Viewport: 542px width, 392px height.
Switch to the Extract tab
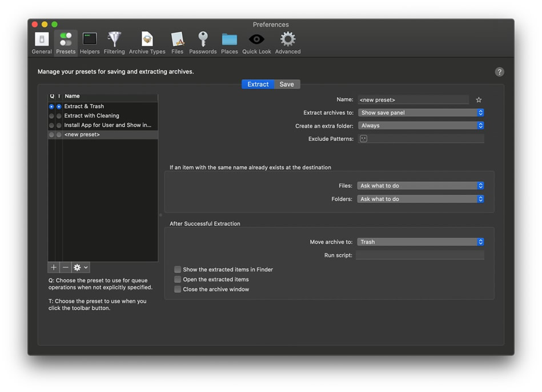tap(258, 84)
